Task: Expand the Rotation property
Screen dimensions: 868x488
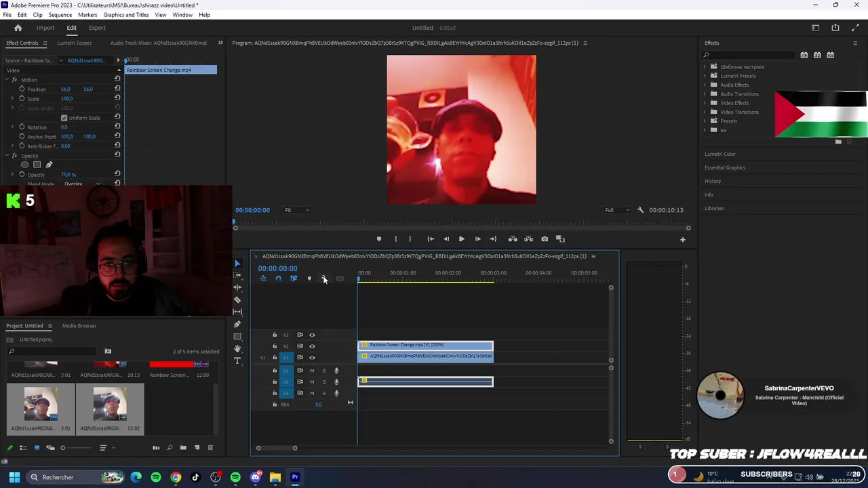Action: (x=12, y=127)
